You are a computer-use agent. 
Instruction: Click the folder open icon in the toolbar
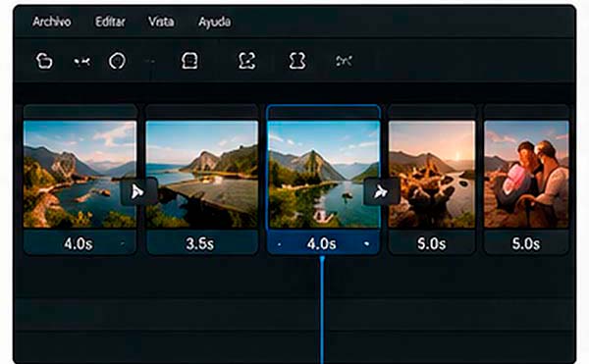(44, 61)
